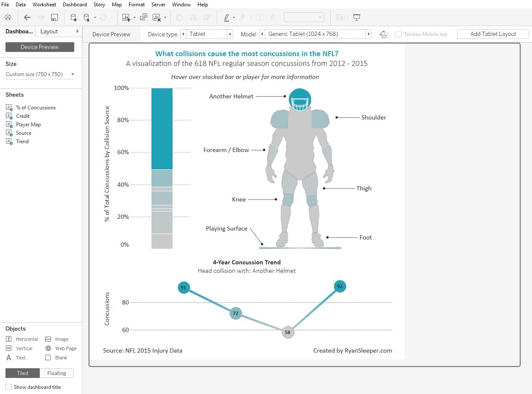Open the Model Generic Tablet dropdown
Viewport: 532px width, 394px height.
pos(315,34)
